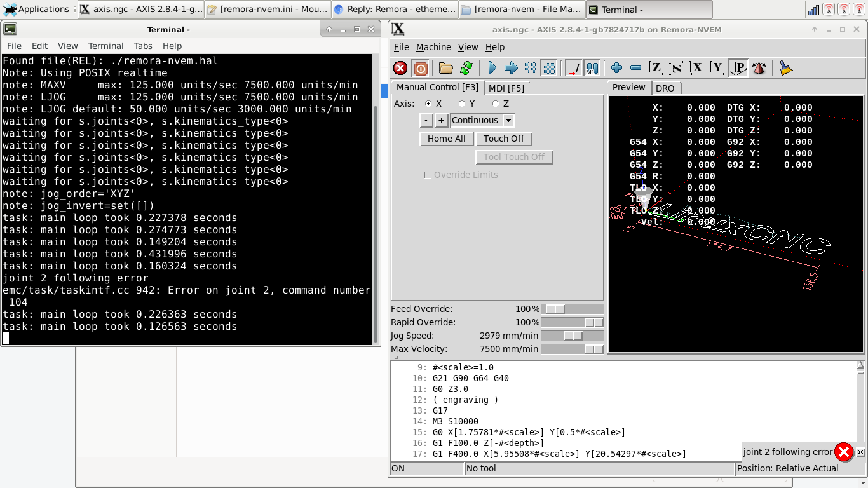
Task: Jog negative with the minus button
Action: click(426, 120)
